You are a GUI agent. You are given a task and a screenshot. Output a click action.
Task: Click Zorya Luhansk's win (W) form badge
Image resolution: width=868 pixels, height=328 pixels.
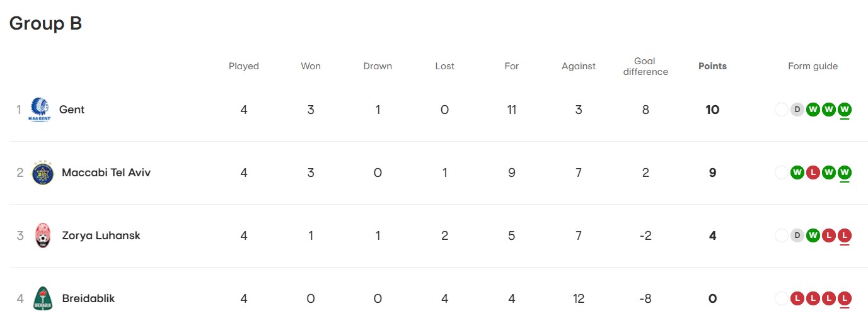(x=813, y=235)
